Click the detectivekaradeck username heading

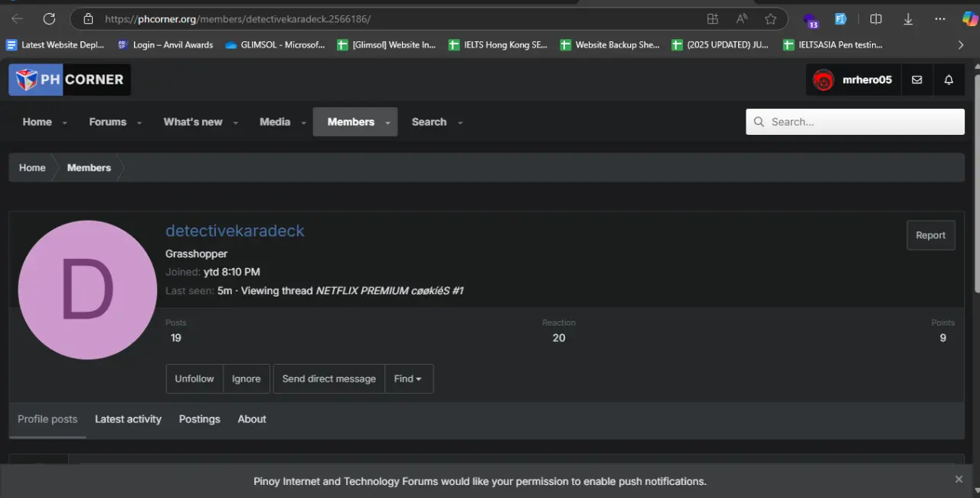pos(235,231)
